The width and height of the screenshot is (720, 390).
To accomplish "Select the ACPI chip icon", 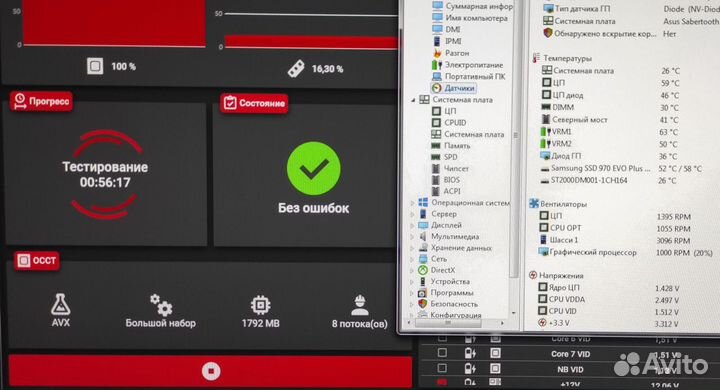I will tap(436, 191).
